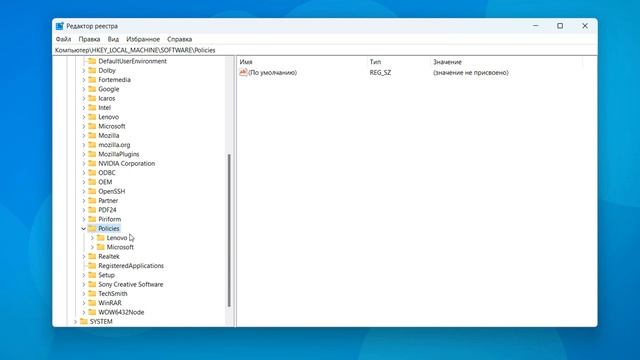Click the Dolby folder icon

[92, 70]
